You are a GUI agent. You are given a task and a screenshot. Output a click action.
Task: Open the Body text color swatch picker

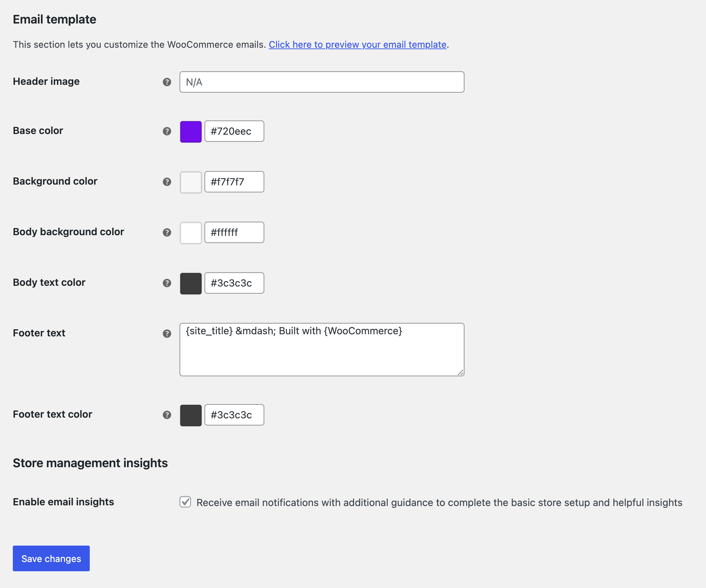coord(191,283)
